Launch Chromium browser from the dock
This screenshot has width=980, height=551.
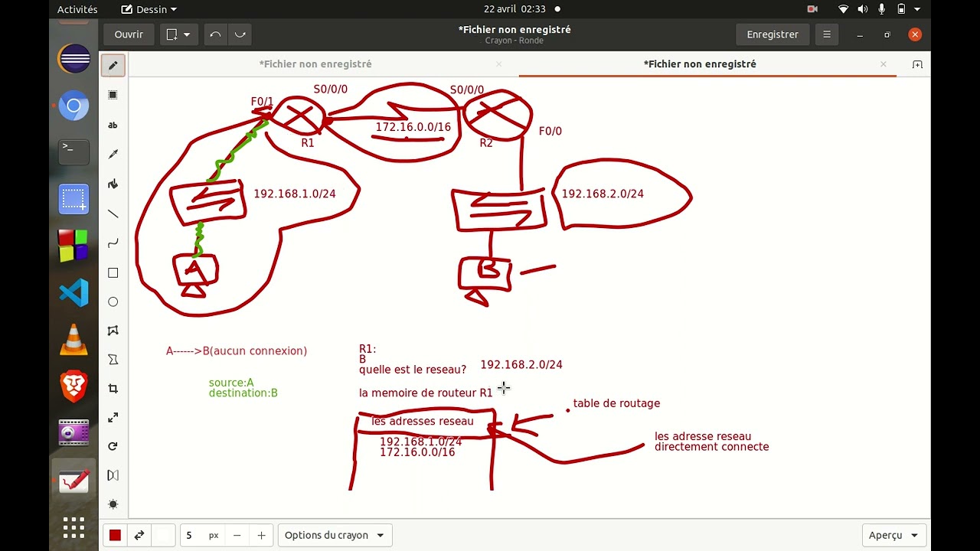pos(74,106)
